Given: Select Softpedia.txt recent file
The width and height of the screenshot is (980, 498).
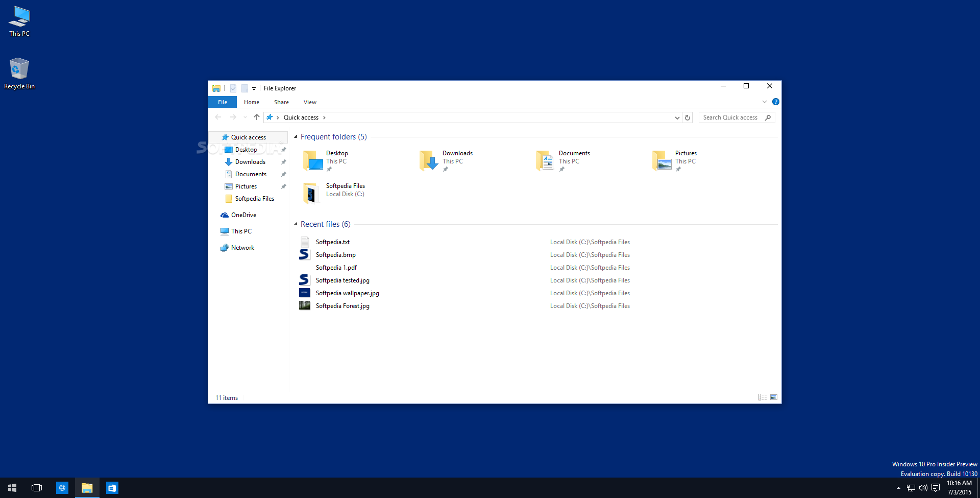Looking at the screenshot, I should tap(332, 242).
